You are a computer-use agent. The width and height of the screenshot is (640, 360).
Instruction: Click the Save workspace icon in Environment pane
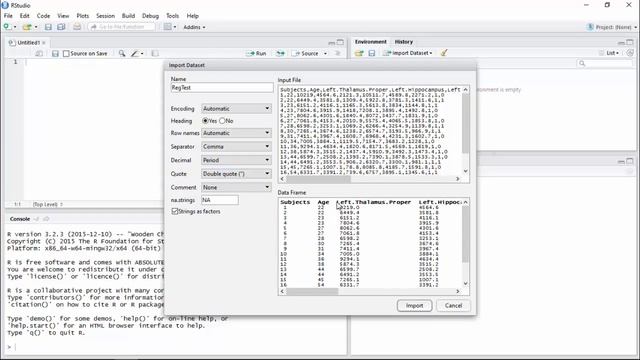click(x=372, y=53)
